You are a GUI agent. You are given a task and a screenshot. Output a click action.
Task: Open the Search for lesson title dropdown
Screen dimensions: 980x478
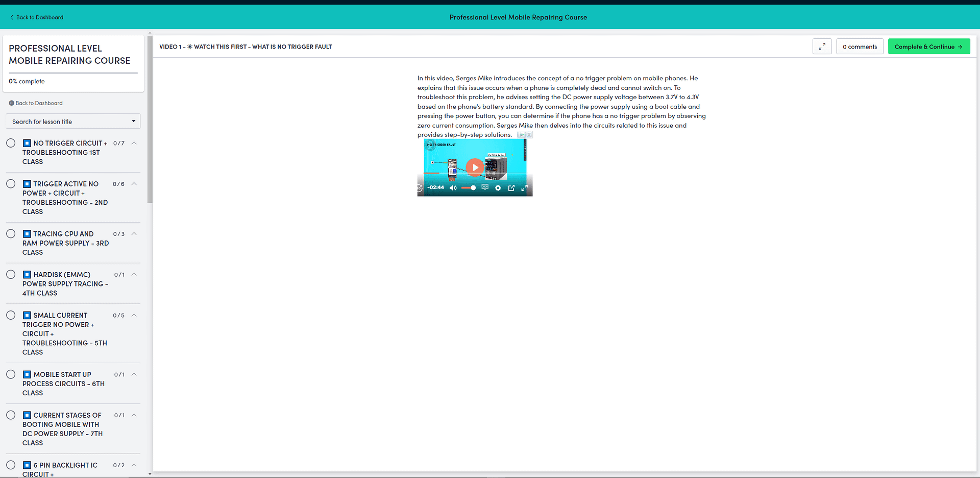(73, 122)
